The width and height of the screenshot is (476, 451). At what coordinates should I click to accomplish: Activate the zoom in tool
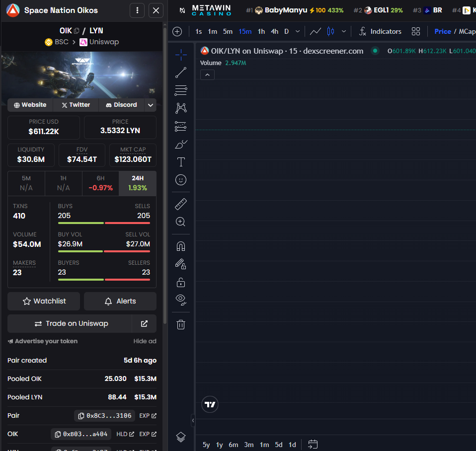(181, 222)
